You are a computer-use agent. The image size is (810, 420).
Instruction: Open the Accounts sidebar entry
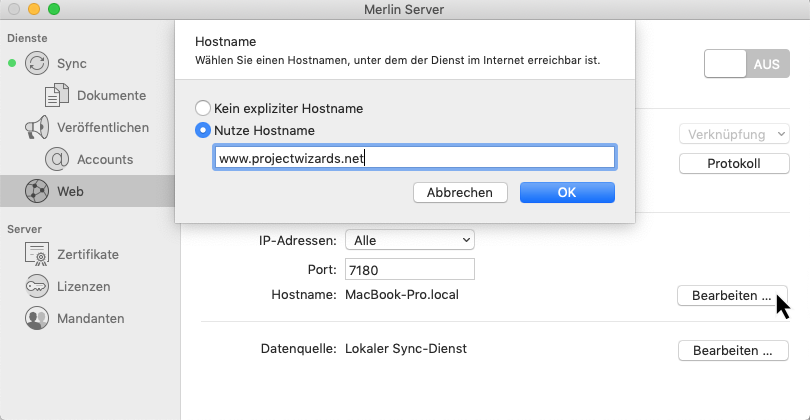pyautogui.click(x=105, y=159)
